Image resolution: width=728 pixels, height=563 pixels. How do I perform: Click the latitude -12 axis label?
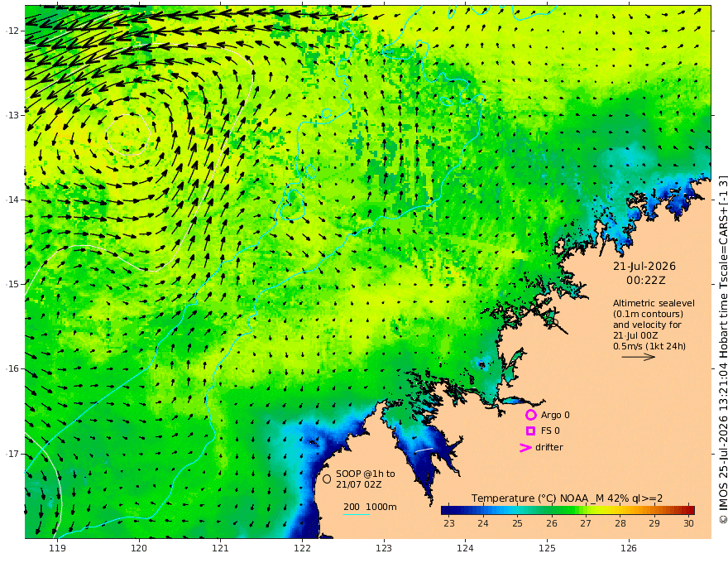(x=12, y=31)
